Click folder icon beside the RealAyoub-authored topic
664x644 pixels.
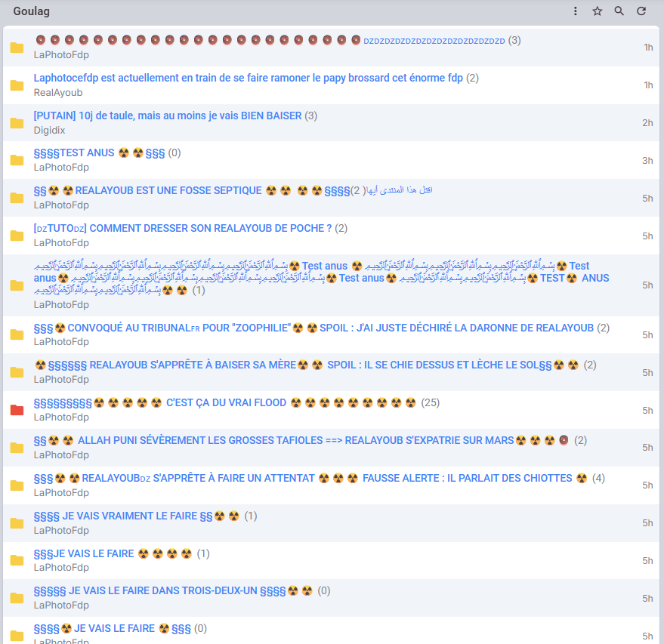(x=17, y=85)
